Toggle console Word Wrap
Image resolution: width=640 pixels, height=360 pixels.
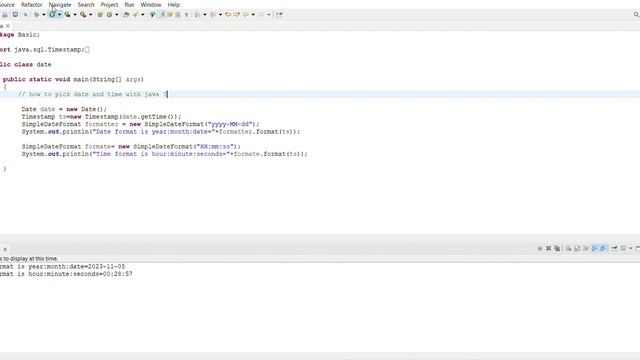point(586,248)
